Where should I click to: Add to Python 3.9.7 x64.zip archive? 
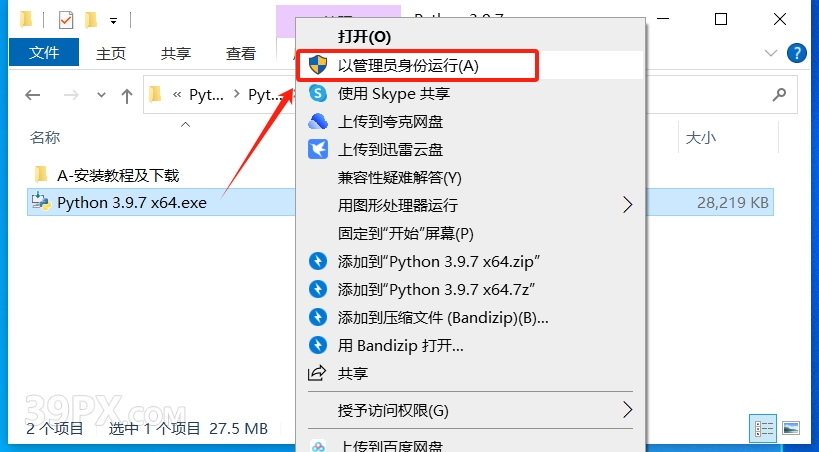pos(439,261)
